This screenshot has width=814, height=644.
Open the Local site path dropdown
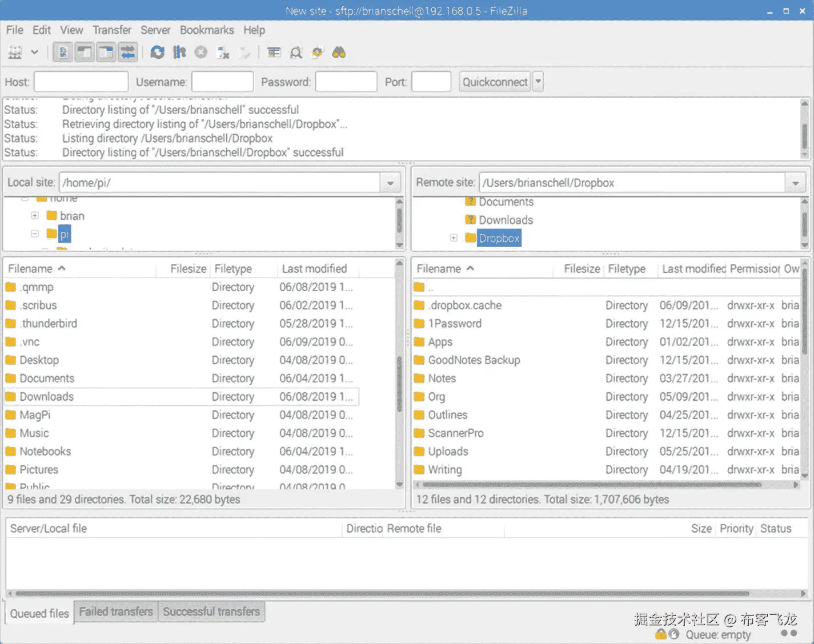[390, 183]
